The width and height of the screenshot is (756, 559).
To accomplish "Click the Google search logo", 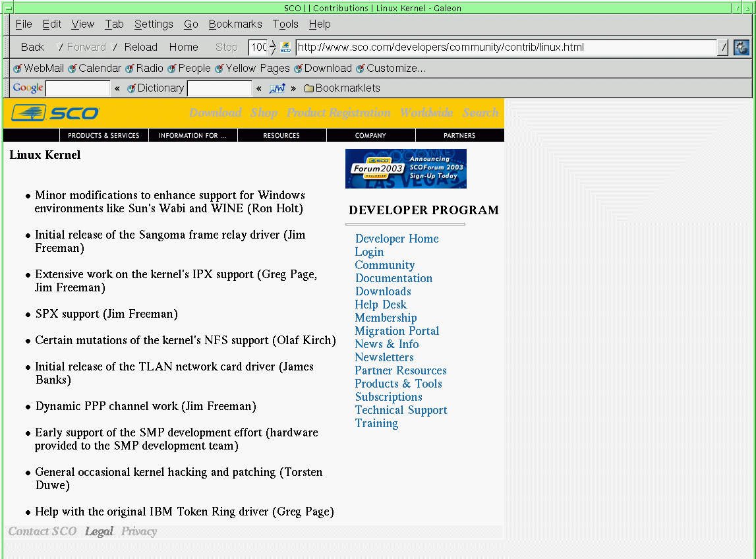I will (28, 88).
